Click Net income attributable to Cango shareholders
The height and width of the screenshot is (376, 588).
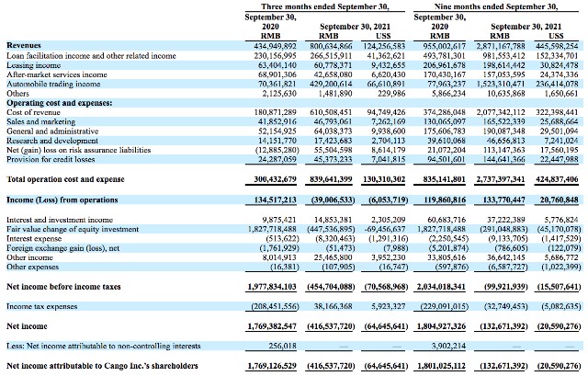click(102, 366)
